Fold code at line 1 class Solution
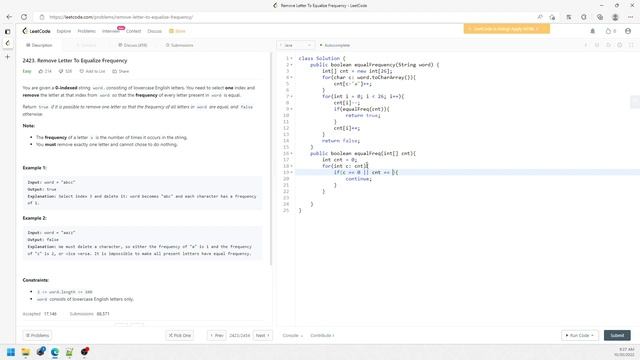The image size is (640, 360). [x=291, y=58]
